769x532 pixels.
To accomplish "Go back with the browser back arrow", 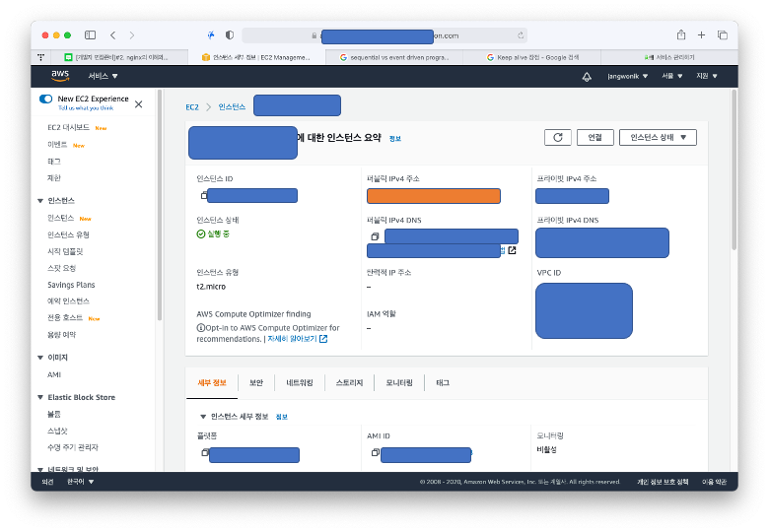I will [x=113, y=35].
